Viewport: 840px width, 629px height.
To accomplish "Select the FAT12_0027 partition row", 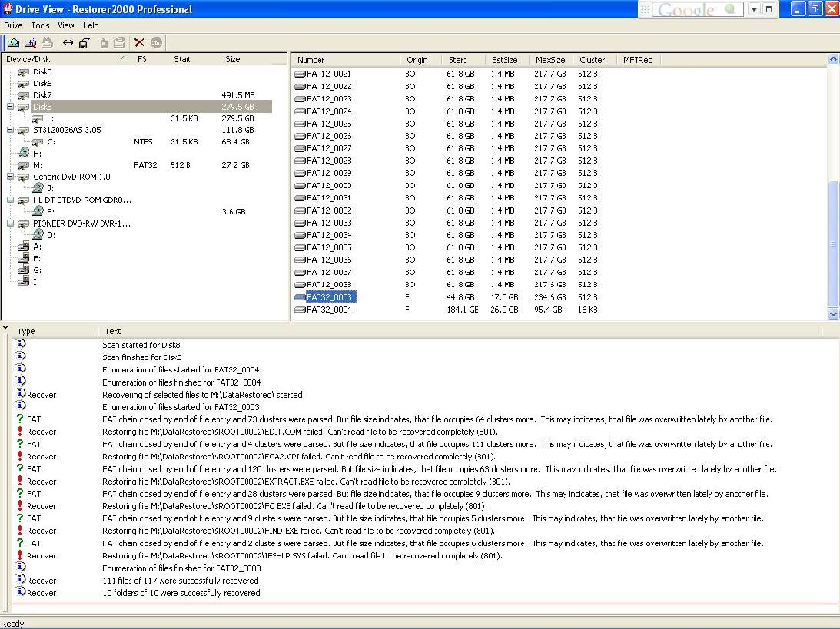I will [329, 148].
